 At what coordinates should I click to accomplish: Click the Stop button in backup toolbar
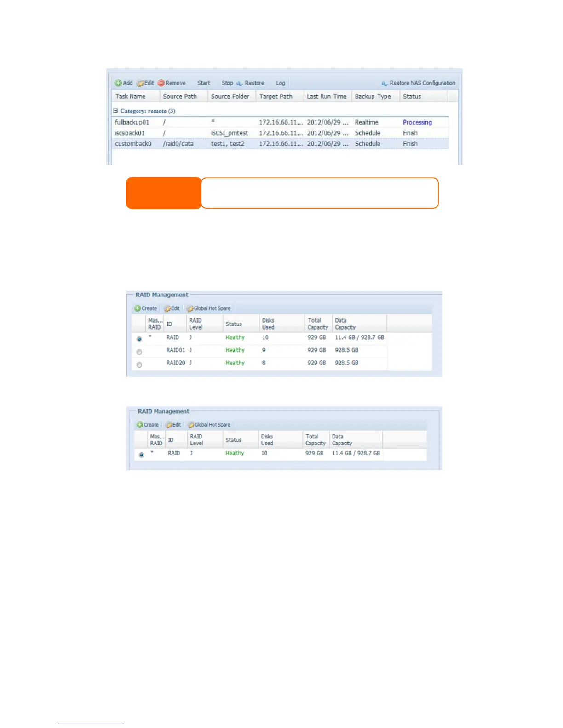pos(227,83)
